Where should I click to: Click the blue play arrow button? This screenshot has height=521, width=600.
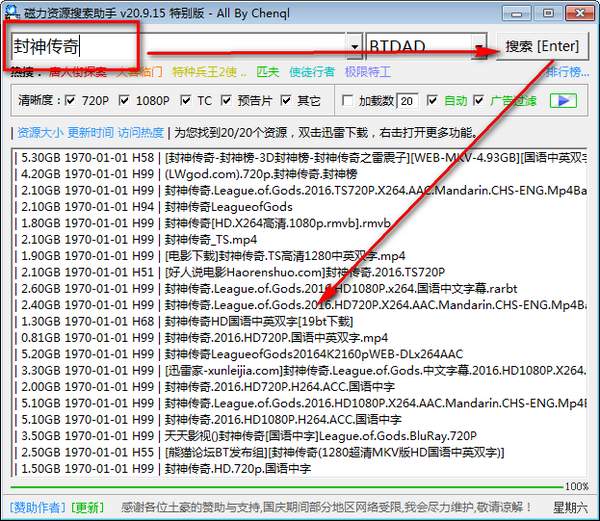pos(563,101)
